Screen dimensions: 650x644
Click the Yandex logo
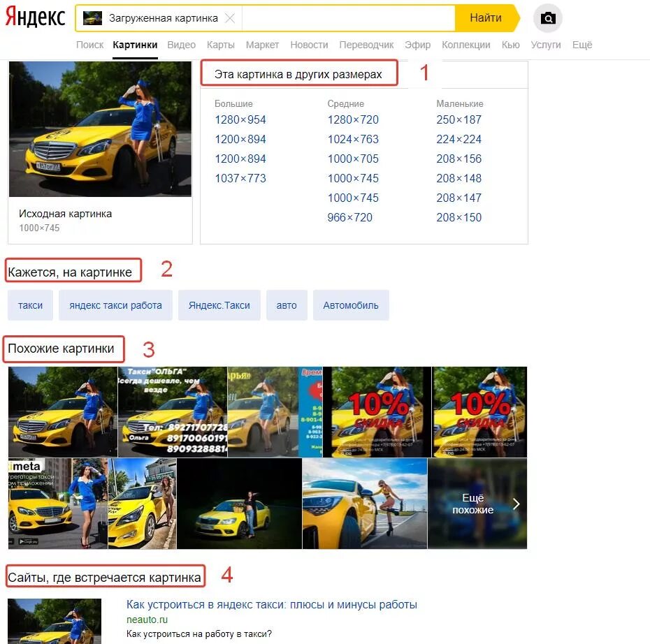click(x=35, y=17)
